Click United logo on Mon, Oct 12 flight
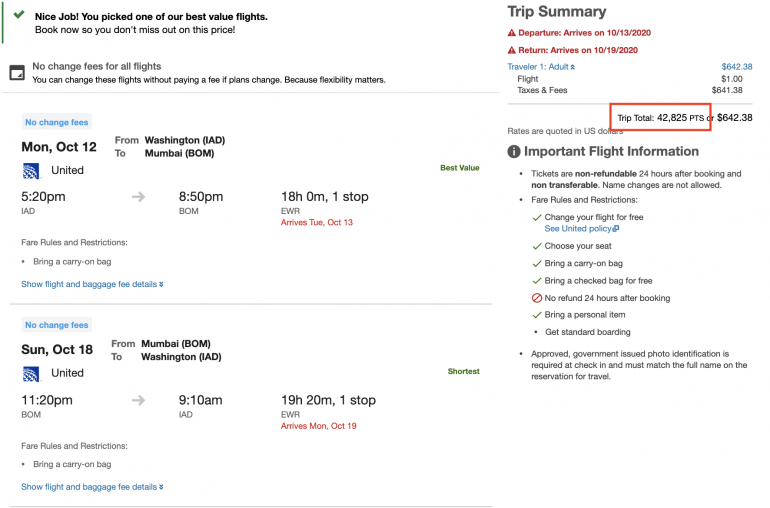 click(30, 170)
